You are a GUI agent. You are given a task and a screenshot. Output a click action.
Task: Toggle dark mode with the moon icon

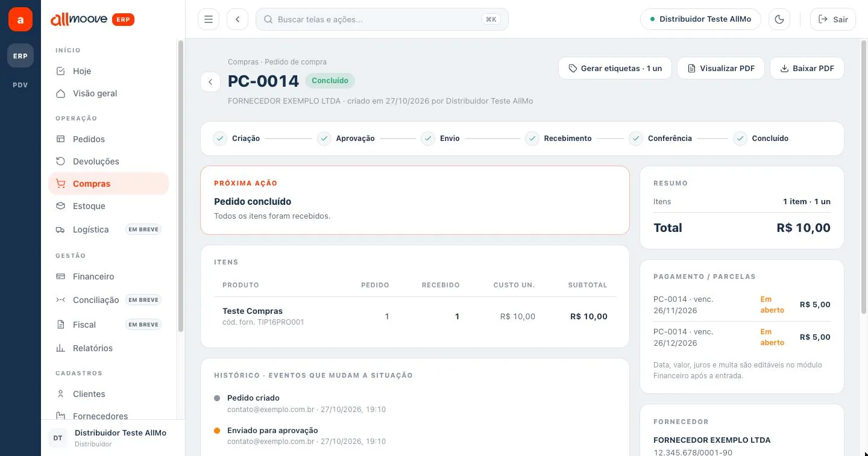(x=780, y=19)
